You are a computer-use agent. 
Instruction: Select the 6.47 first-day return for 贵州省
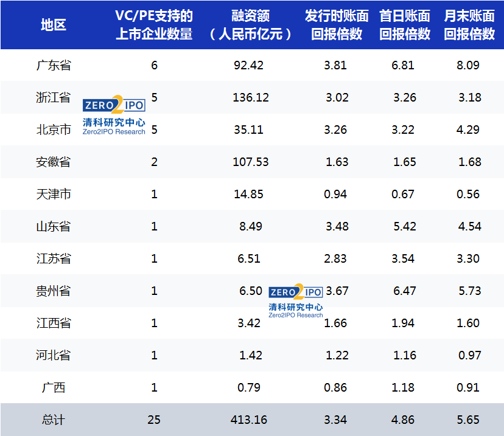point(405,291)
